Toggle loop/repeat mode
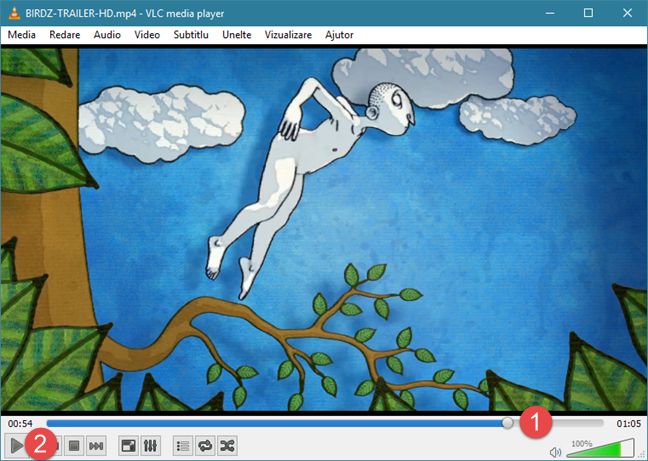 (205, 446)
